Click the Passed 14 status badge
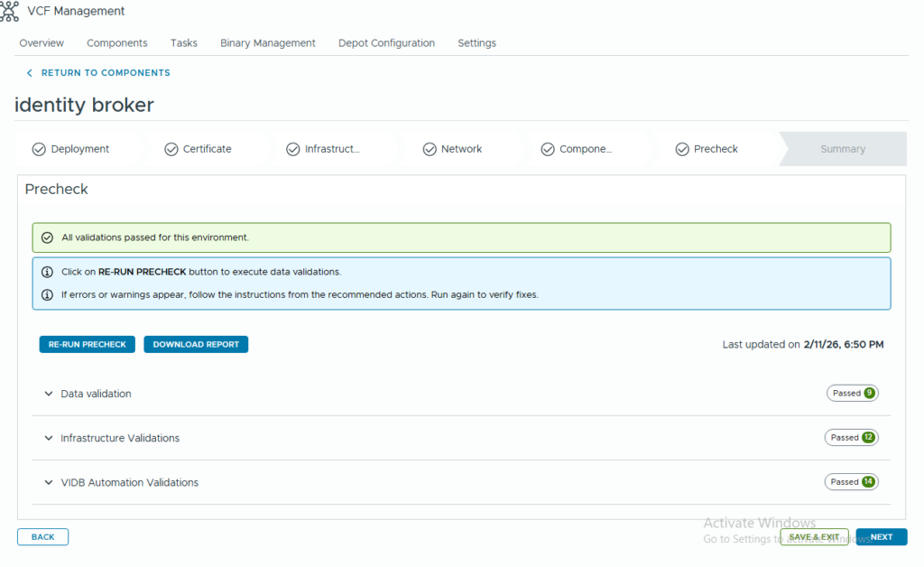 [x=851, y=482]
